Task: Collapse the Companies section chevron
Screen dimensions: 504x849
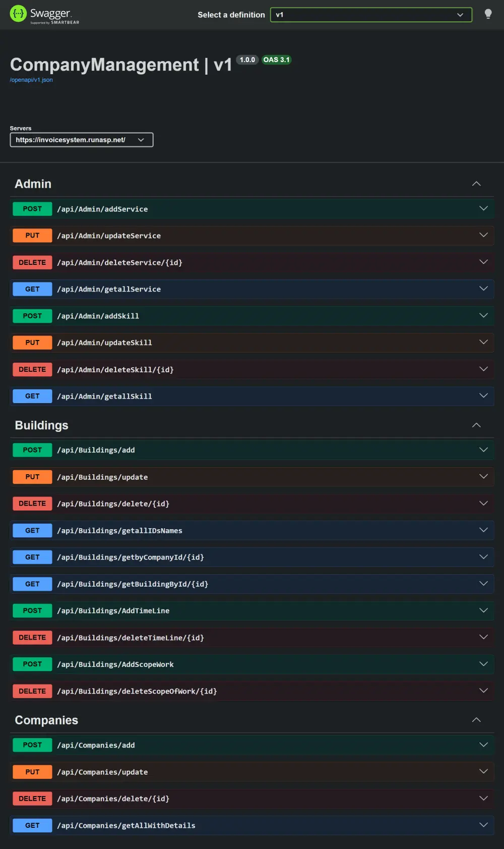Action: [x=476, y=720]
